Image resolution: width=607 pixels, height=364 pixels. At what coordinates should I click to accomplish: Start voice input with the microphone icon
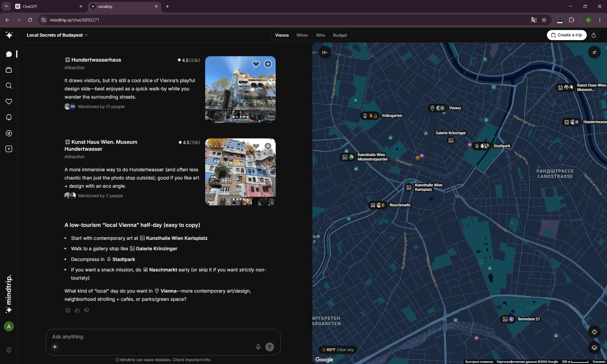pyautogui.click(x=258, y=347)
